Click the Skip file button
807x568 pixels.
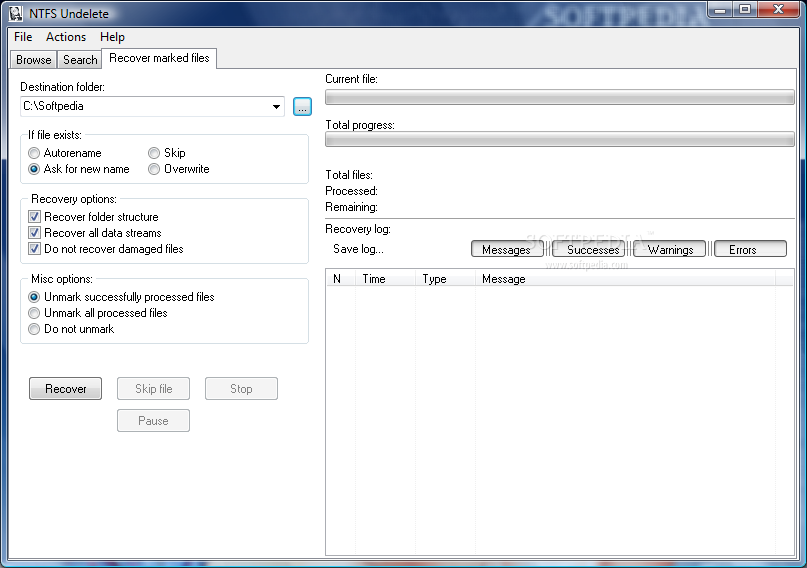point(153,389)
